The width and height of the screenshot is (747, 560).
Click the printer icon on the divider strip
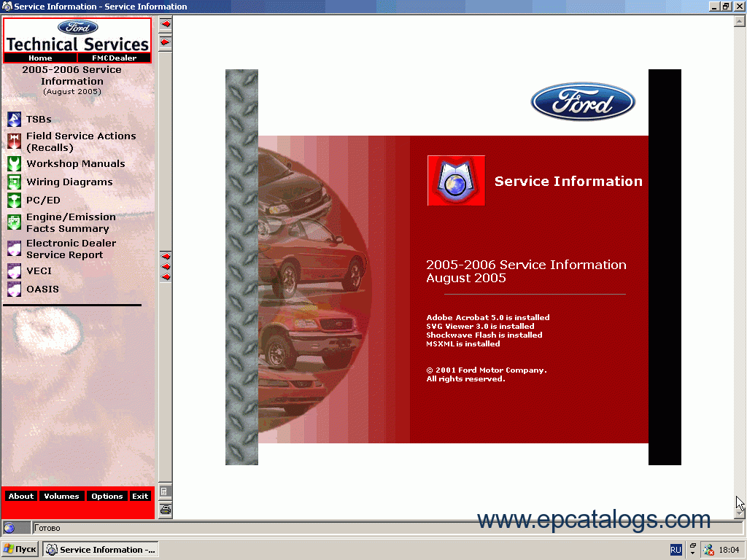tap(166, 510)
